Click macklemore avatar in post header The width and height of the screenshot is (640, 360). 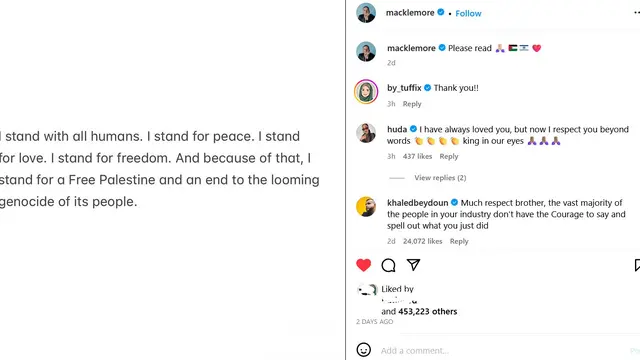(x=366, y=13)
